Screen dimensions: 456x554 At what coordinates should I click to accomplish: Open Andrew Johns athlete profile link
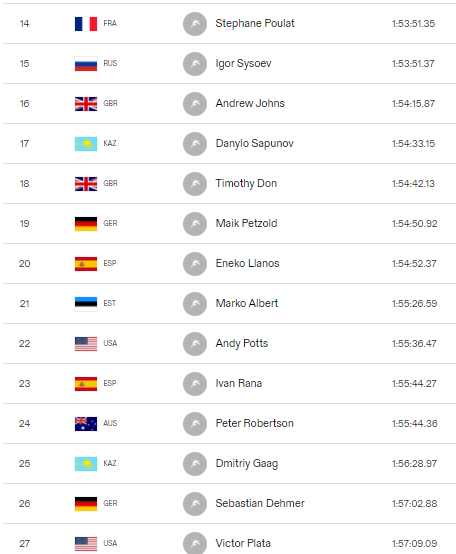250,103
